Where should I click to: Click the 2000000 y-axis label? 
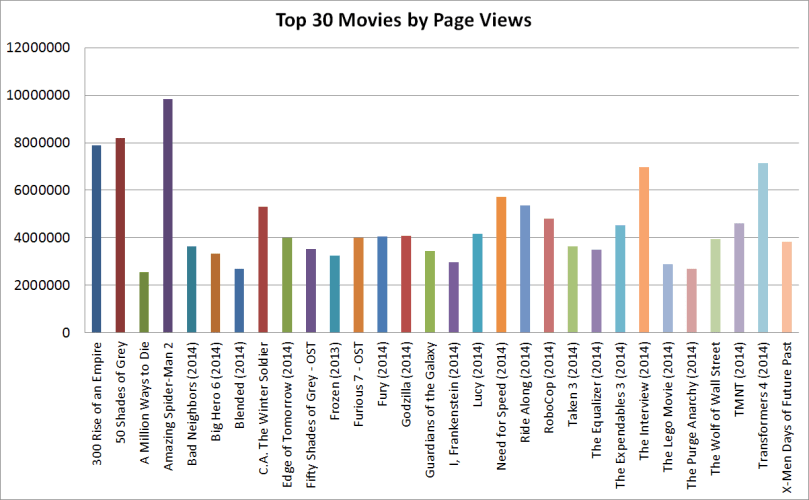pos(42,285)
